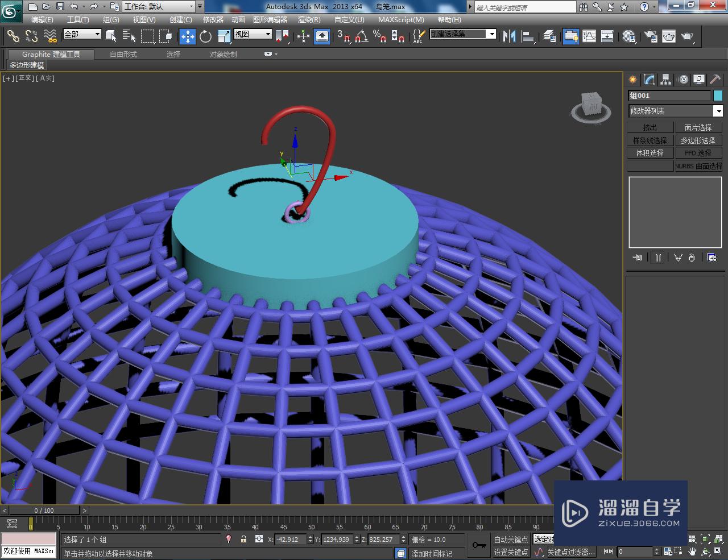Activate the Select Object tool
728x560 pixels.
click(x=111, y=36)
